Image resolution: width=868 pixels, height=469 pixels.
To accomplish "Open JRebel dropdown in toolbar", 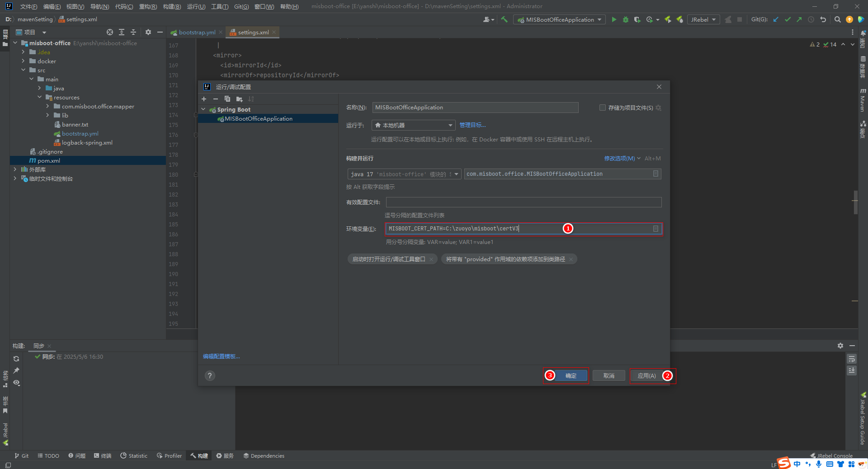I will pyautogui.click(x=703, y=19).
